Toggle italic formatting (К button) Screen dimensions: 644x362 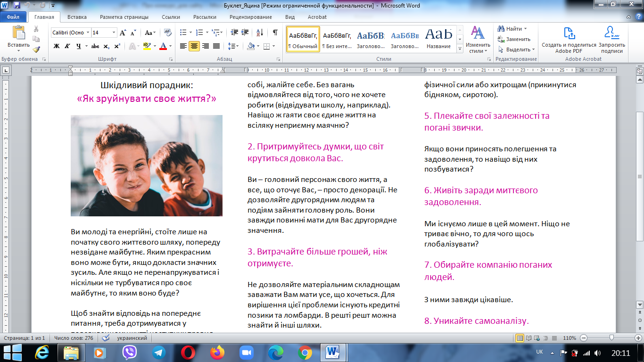[67, 46]
